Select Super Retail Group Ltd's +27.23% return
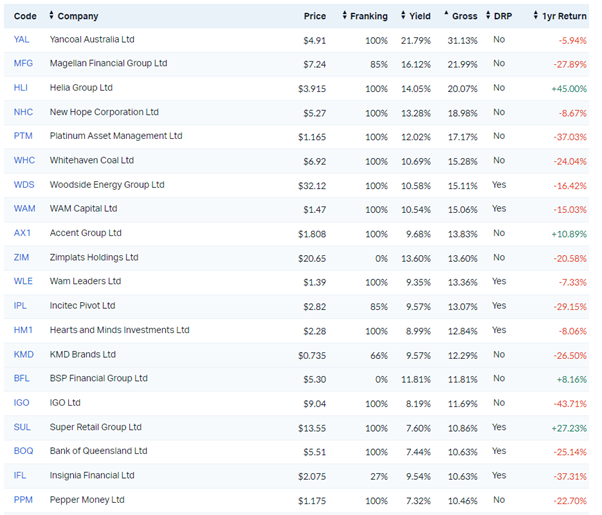The image size is (602, 515). click(x=566, y=427)
